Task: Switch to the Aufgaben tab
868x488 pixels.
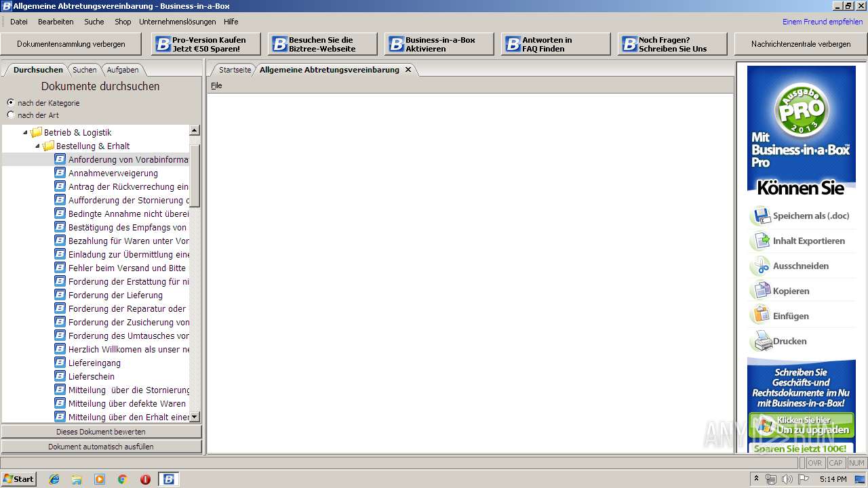Action: click(123, 70)
